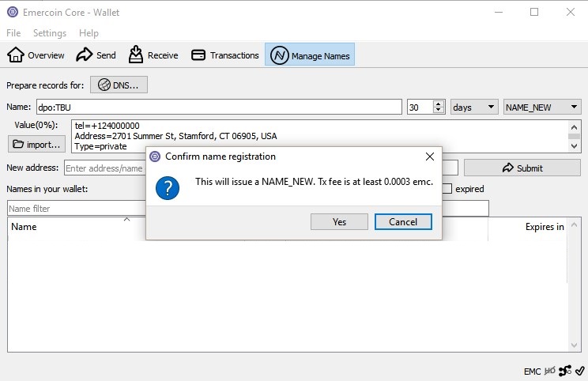588x381 pixels.
Task: Click the question mark icon in the dialog
Action: [168, 188]
